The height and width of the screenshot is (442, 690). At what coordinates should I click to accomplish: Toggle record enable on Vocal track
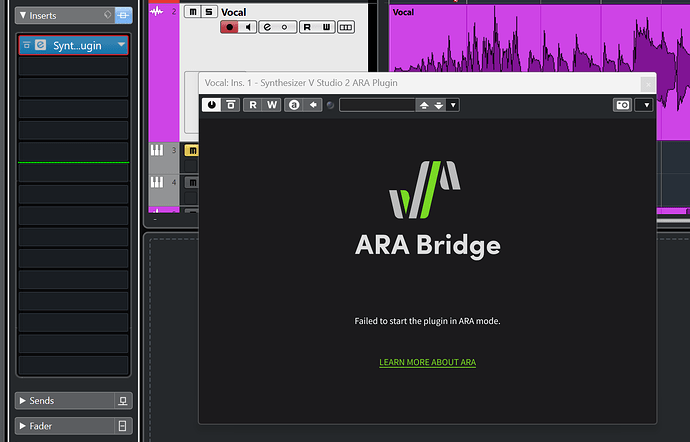(x=229, y=27)
